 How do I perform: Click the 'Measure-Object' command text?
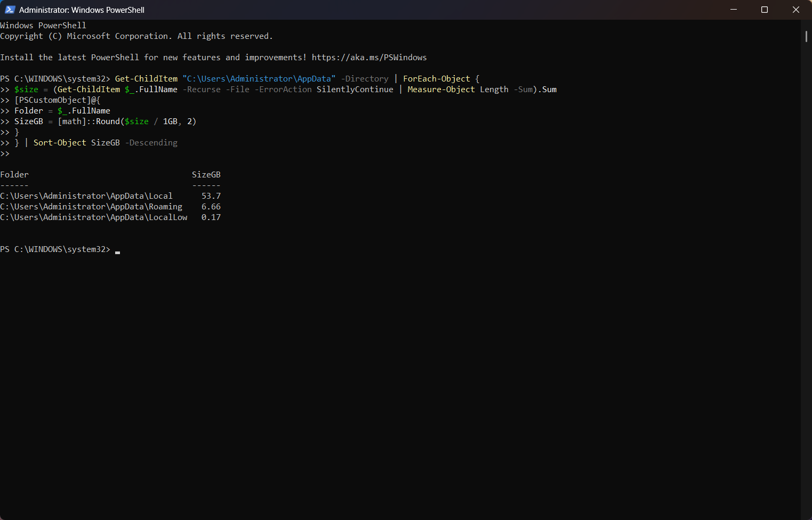(x=441, y=90)
